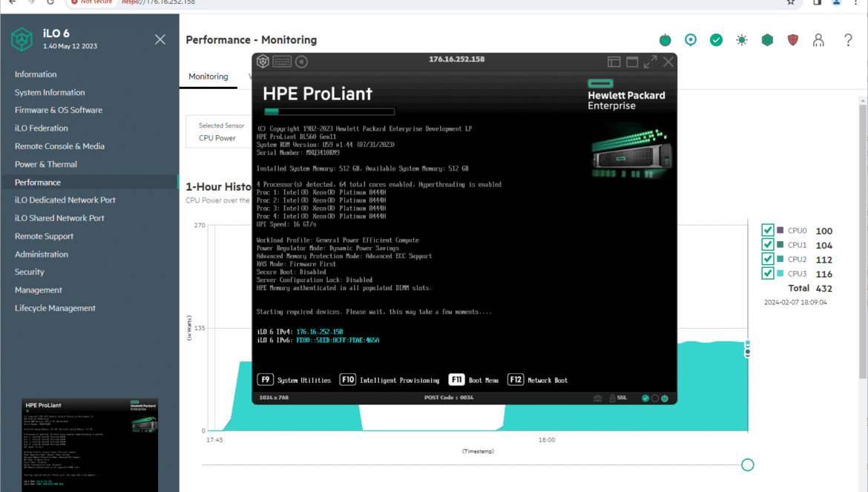Click the remote console thumbnail in sidebar
The height and width of the screenshot is (492, 868).
(x=90, y=445)
